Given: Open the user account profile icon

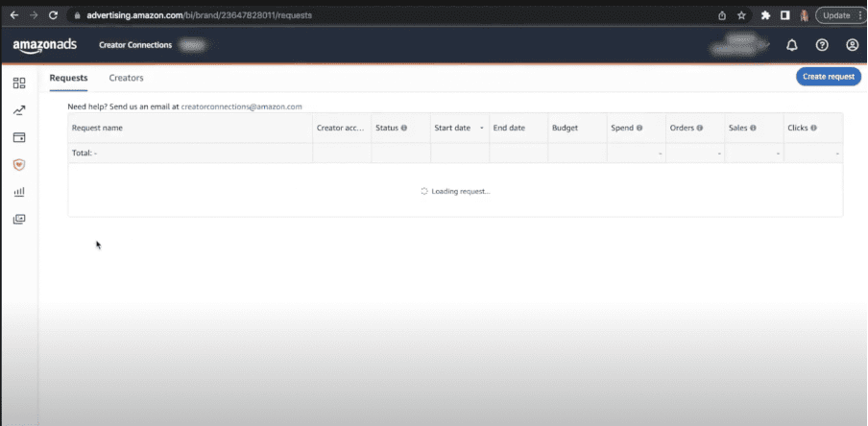Looking at the screenshot, I should pos(852,45).
